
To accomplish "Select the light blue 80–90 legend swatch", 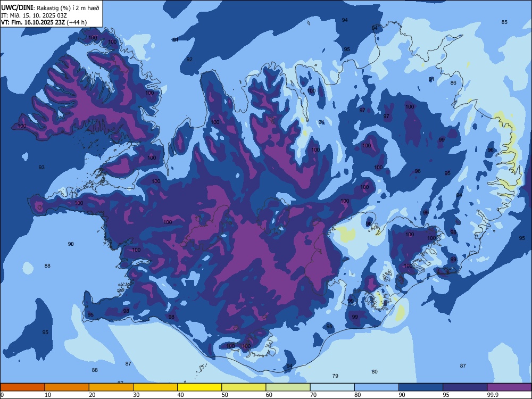I will tap(377, 387).
